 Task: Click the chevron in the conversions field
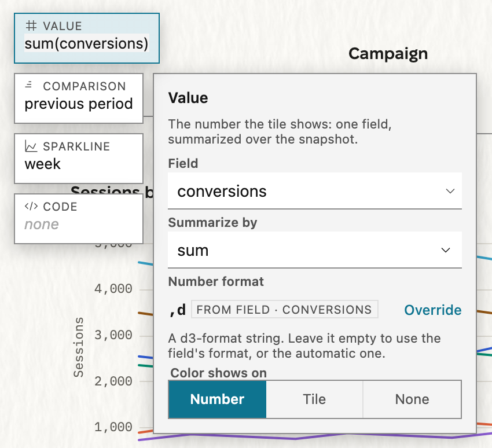450,191
